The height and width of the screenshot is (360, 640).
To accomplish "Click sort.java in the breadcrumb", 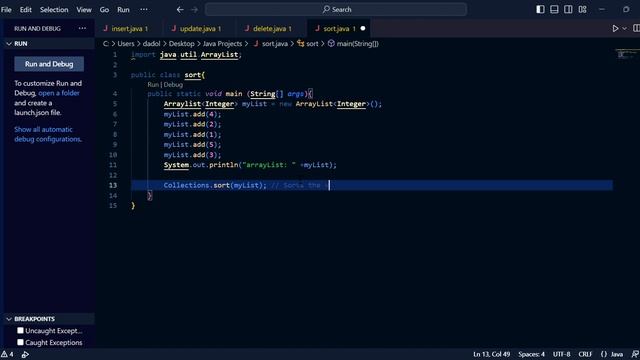I will (275, 43).
